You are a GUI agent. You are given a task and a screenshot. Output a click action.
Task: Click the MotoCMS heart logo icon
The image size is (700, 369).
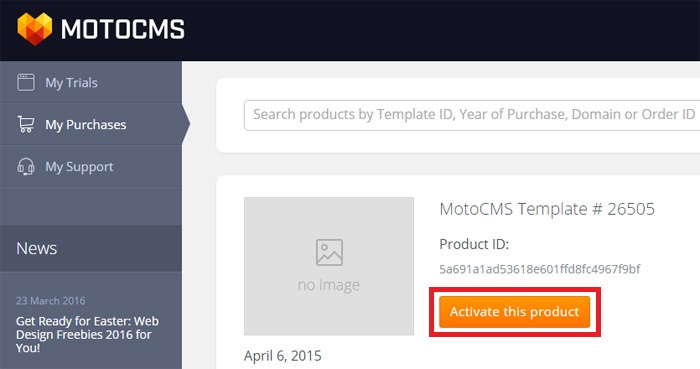(x=34, y=29)
